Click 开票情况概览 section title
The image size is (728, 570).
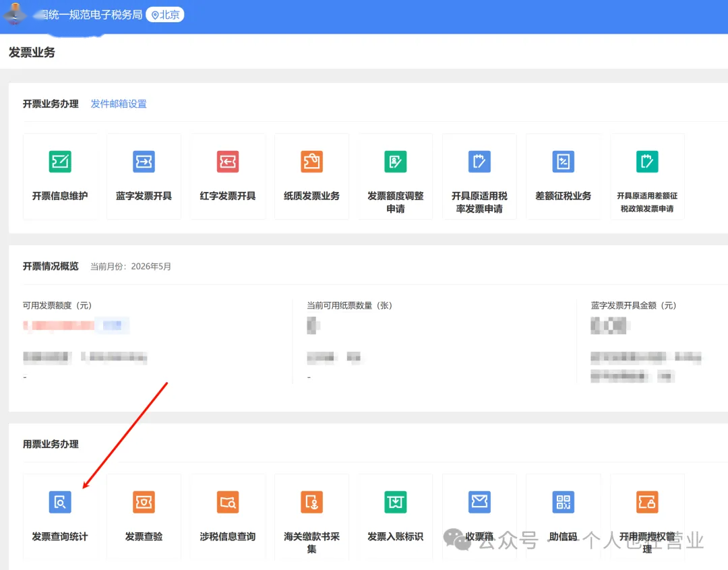[51, 266]
